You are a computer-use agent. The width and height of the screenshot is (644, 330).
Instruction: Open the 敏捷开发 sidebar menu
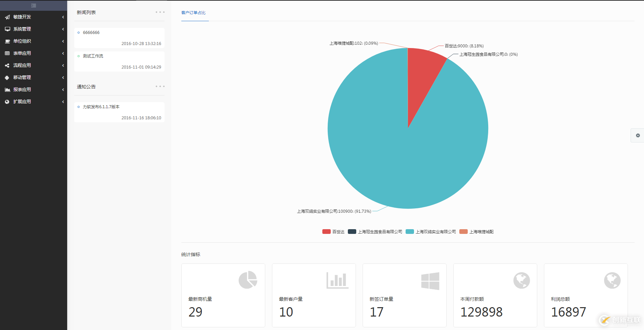(34, 17)
